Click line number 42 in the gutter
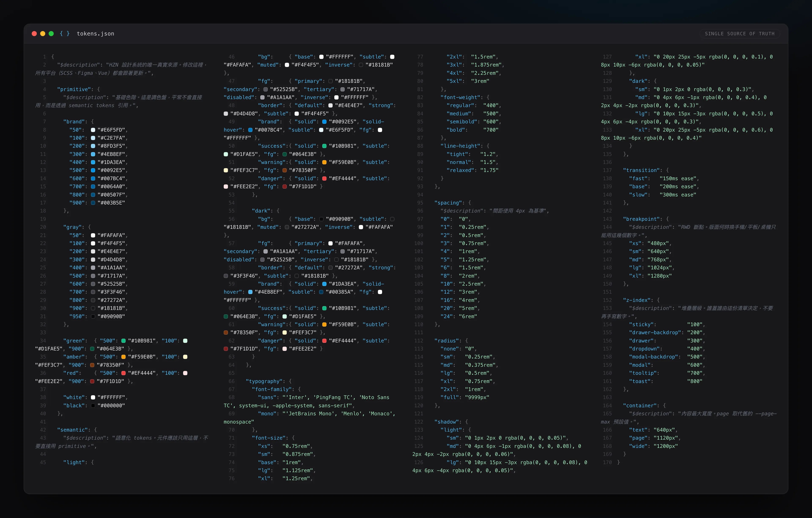The width and height of the screenshot is (812, 518). point(43,430)
